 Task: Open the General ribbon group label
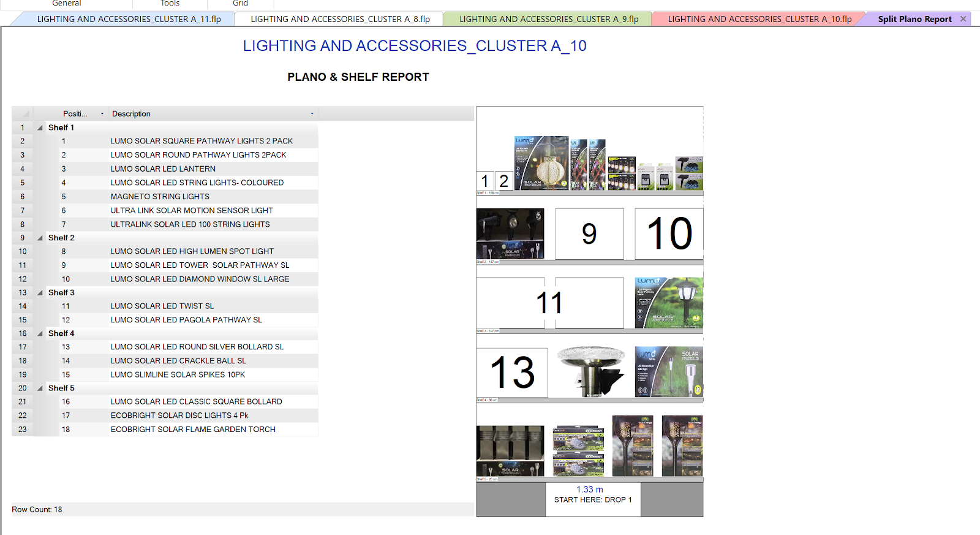(67, 4)
